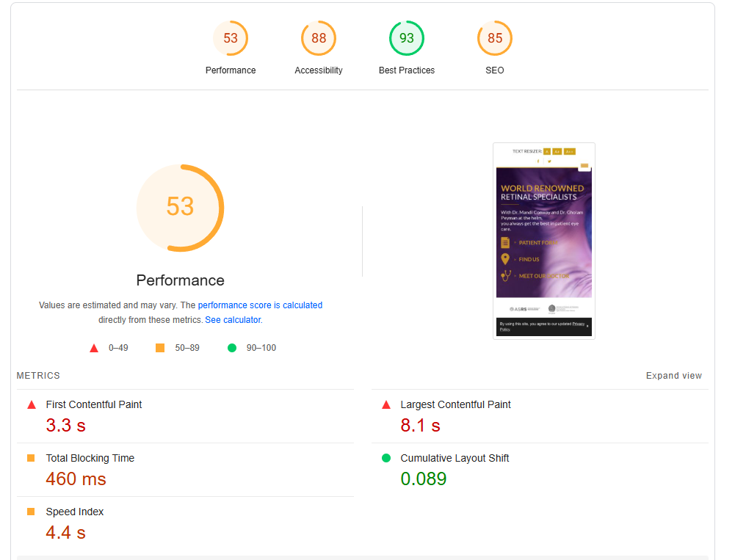Screen dimensions: 735x560
Task: Click the large Performance heading
Action: (180, 280)
